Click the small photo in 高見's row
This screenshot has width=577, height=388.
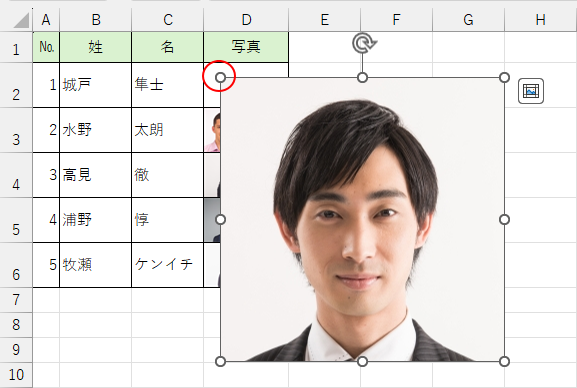pos(212,175)
